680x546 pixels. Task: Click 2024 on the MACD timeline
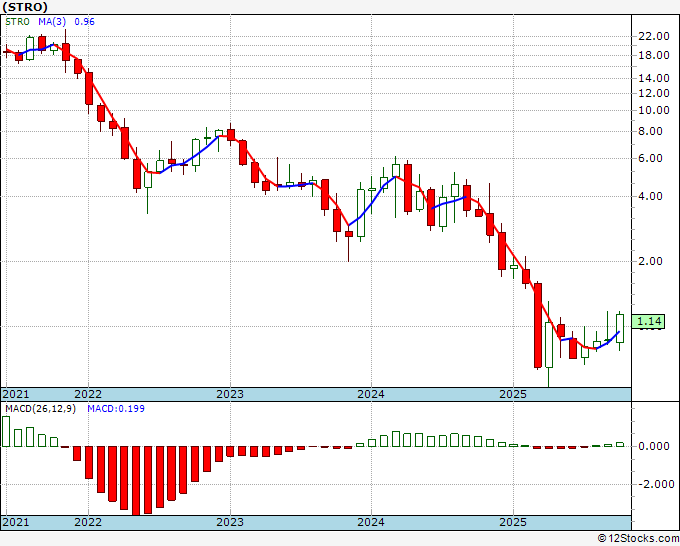(x=371, y=522)
